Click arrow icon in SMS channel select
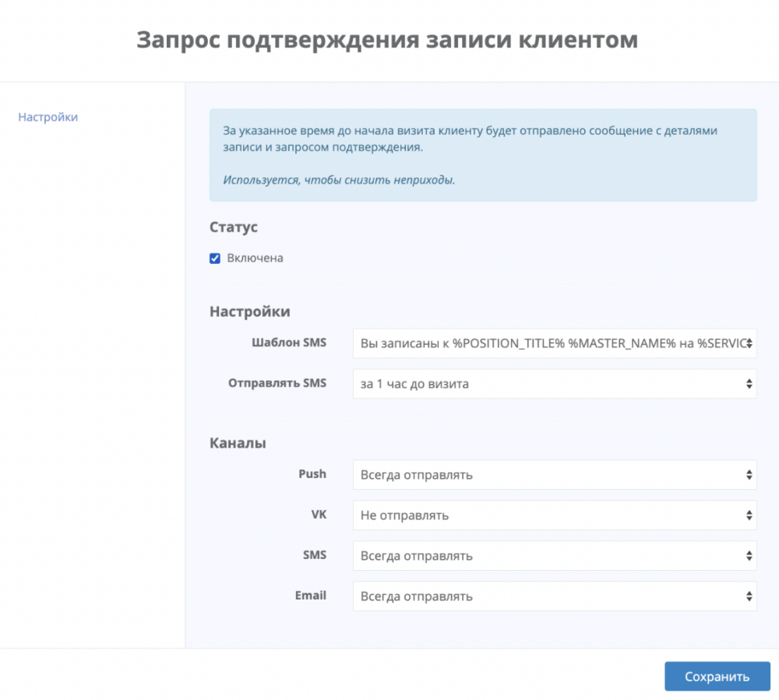Viewport: 779px width, 700px height. [749, 556]
